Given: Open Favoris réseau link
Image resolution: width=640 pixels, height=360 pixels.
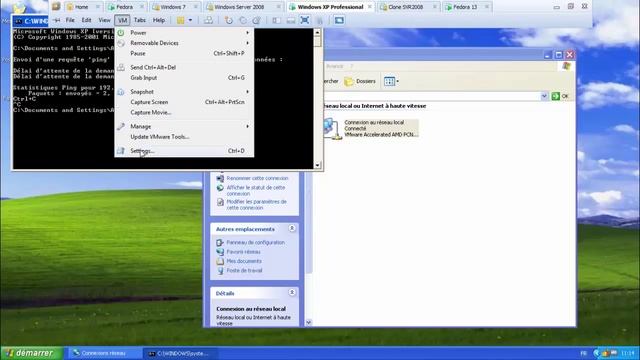Looking at the screenshot, I should tap(243, 252).
